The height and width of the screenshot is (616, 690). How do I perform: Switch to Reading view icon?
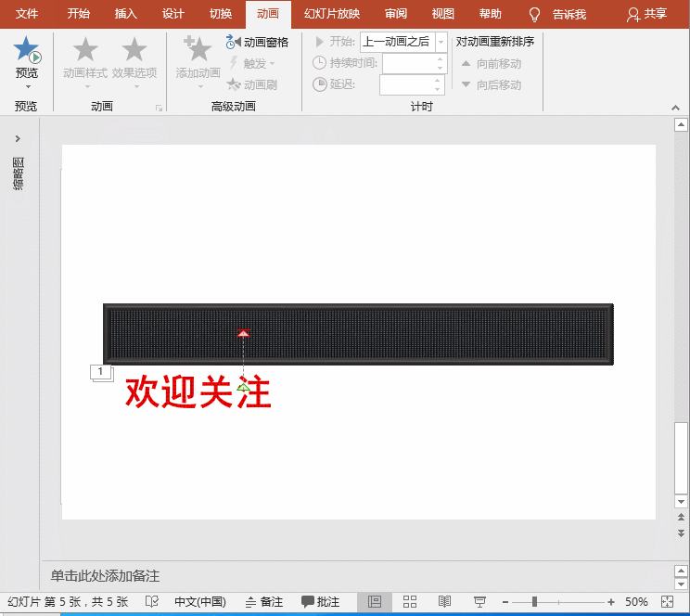444,601
